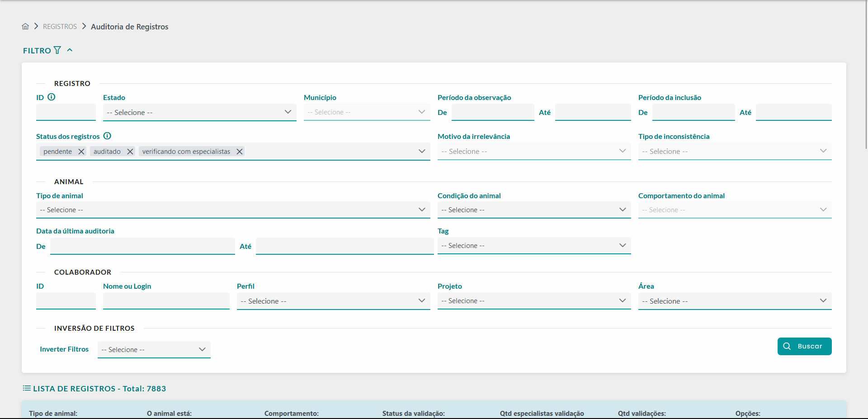868x419 pixels.
Task: Focus the registro ID input field
Action: coord(66,112)
